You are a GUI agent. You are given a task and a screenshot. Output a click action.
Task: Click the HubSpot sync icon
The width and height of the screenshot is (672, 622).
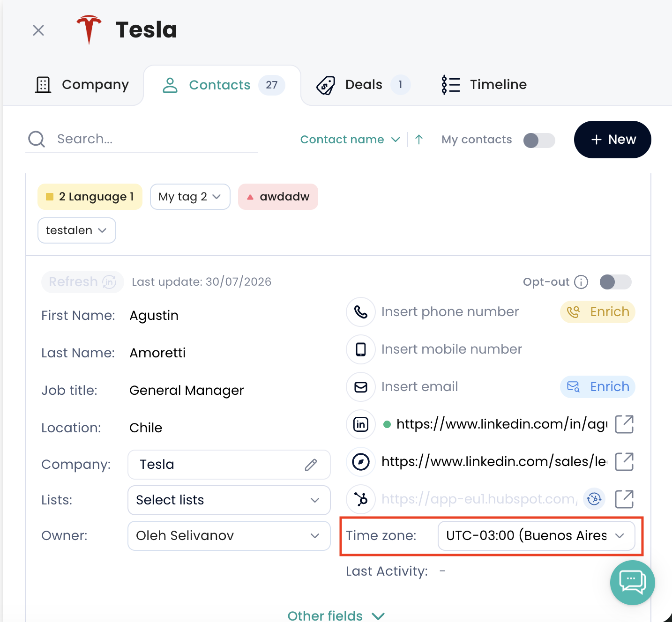(x=594, y=499)
